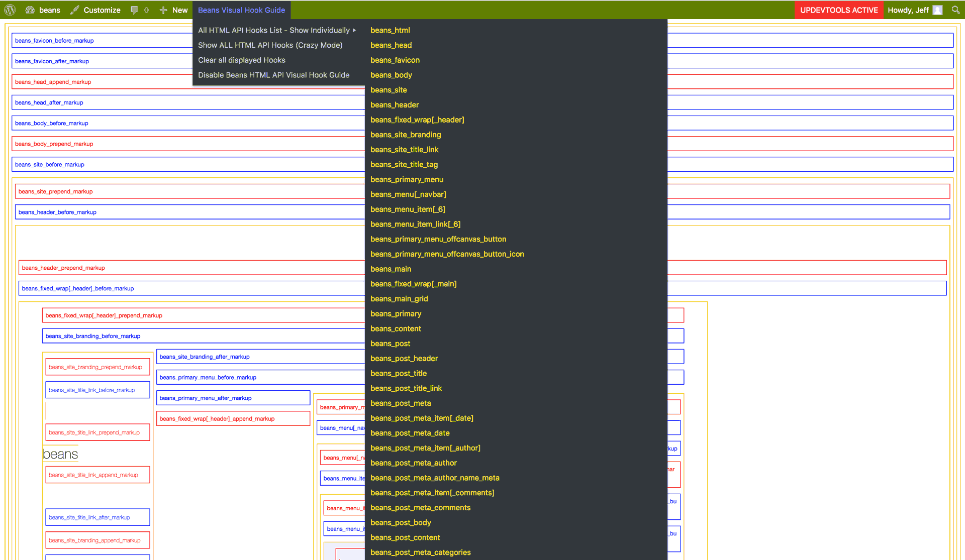
Task: Click the plus New content icon
Action: pos(163,10)
